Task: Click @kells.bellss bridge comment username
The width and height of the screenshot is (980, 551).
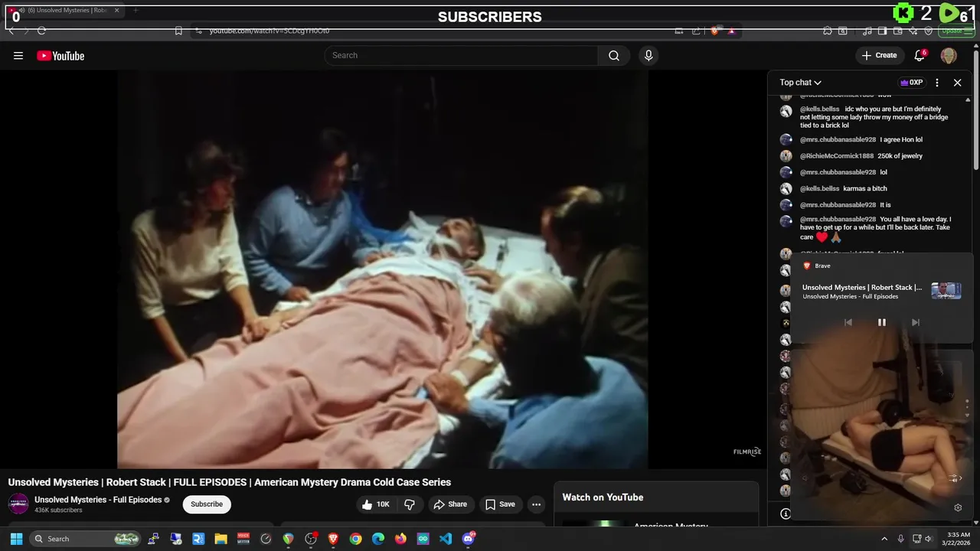Action: pos(820,109)
